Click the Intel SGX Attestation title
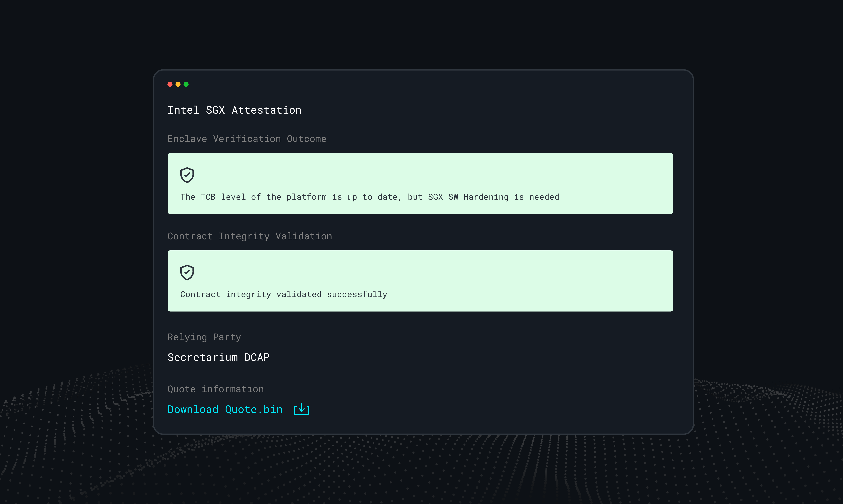The height and width of the screenshot is (504, 843). tap(234, 110)
